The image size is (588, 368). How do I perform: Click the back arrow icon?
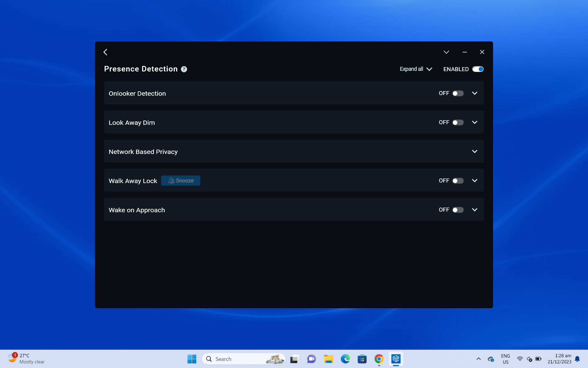(x=105, y=52)
